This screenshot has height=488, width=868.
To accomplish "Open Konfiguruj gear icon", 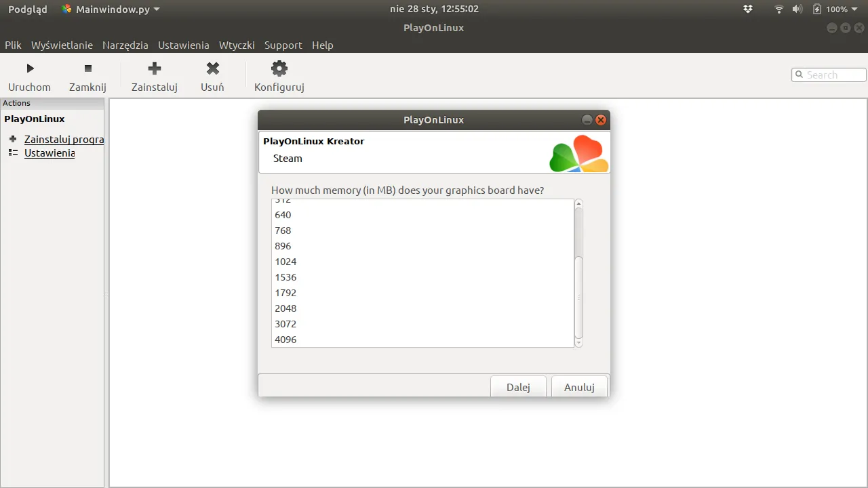I will pos(279,68).
